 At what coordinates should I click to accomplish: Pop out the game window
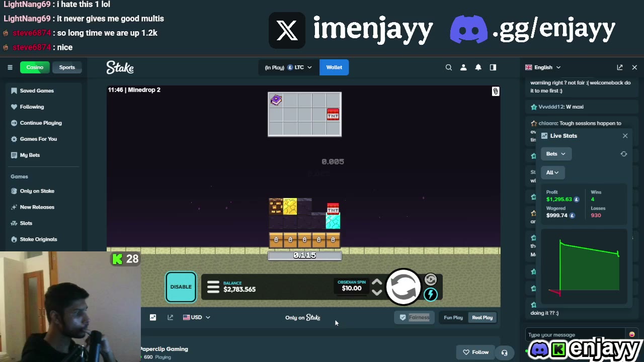170,317
